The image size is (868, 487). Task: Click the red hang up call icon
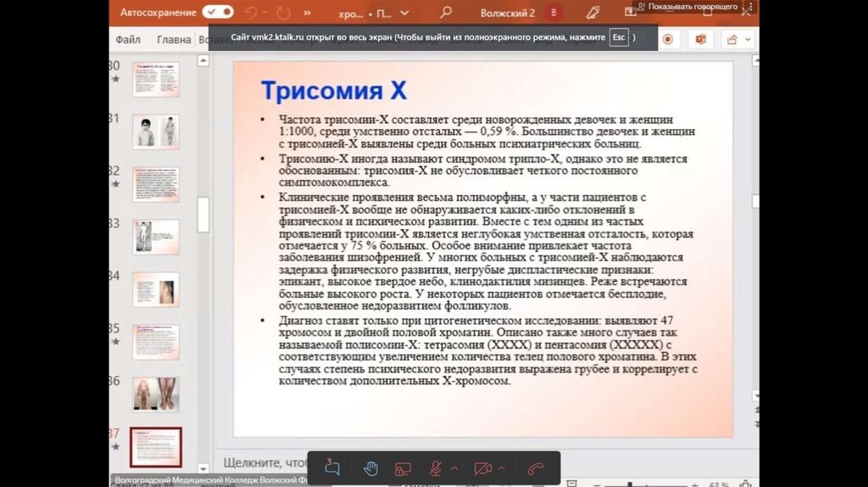536,469
